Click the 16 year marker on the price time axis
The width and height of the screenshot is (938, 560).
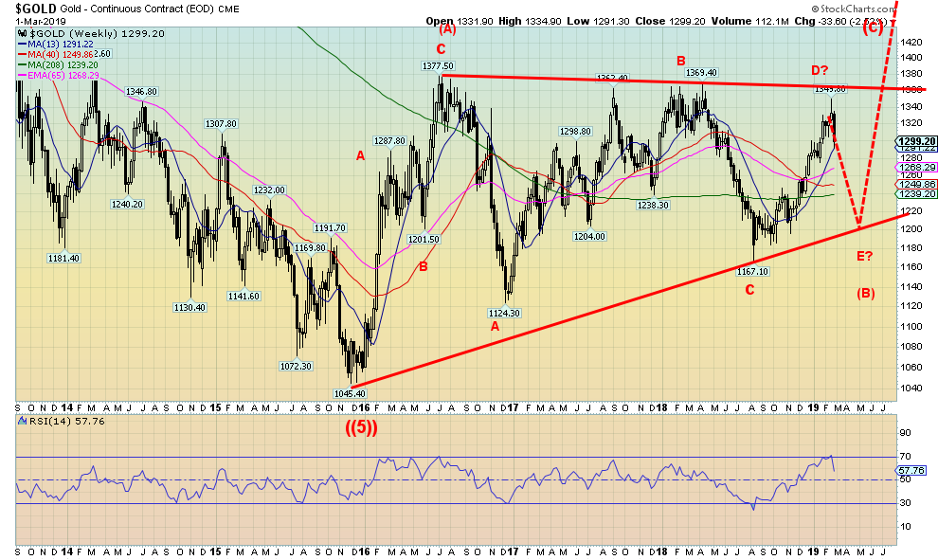coord(364,401)
